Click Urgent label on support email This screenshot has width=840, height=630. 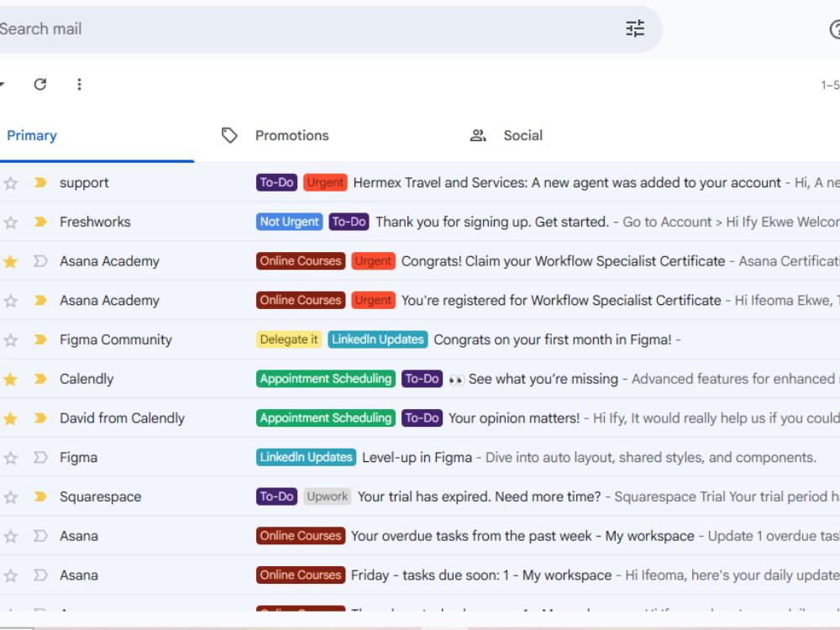(325, 182)
